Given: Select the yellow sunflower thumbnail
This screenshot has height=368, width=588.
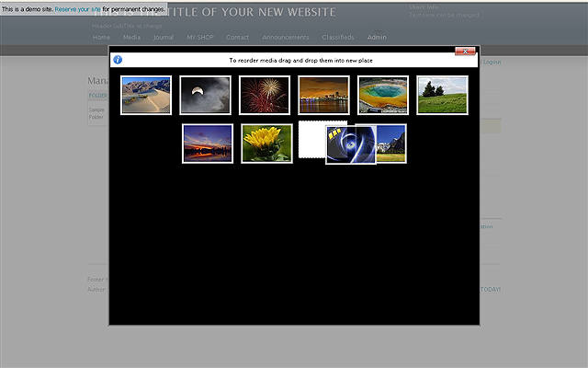Looking at the screenshot, I should tap(266, 144).
